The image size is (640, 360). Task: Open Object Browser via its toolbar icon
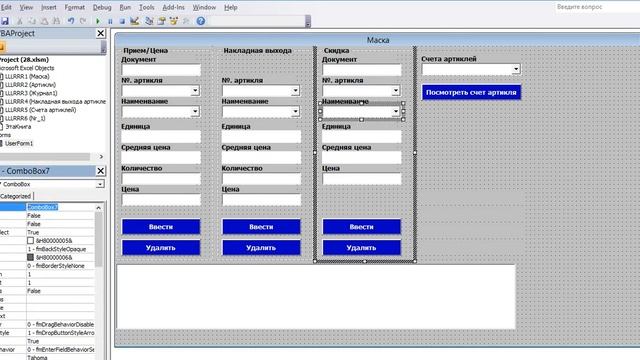pos(174,21)
